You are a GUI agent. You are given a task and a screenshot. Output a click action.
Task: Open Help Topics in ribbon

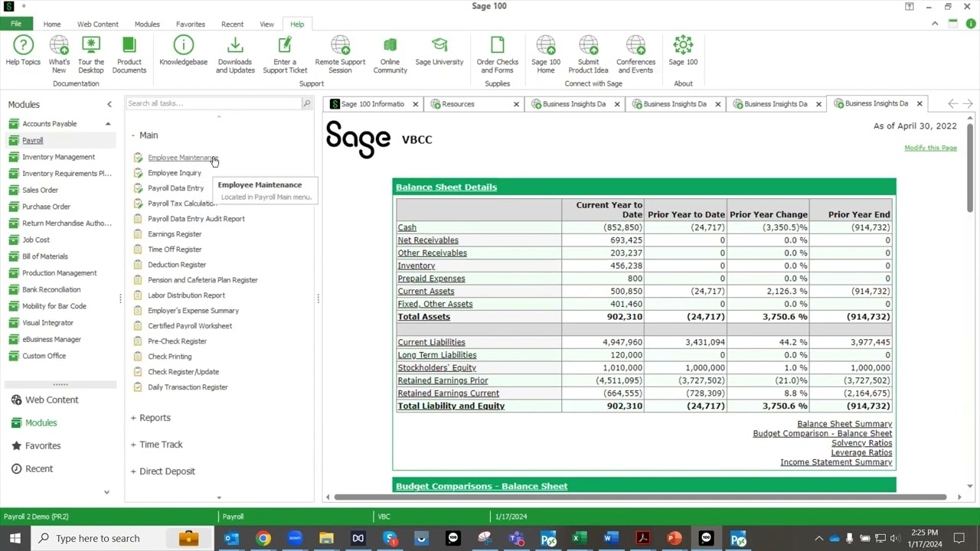pyautogui.click(x=23, y=51)
